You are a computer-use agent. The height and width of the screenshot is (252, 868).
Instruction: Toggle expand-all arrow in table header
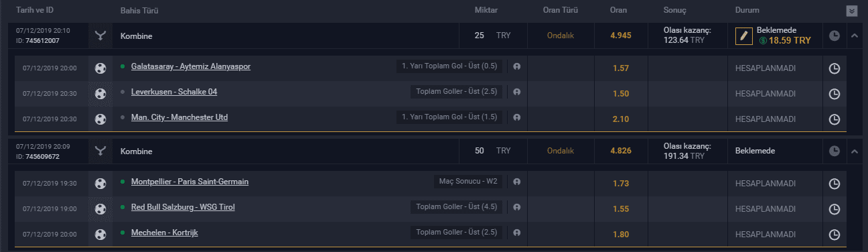852,11
